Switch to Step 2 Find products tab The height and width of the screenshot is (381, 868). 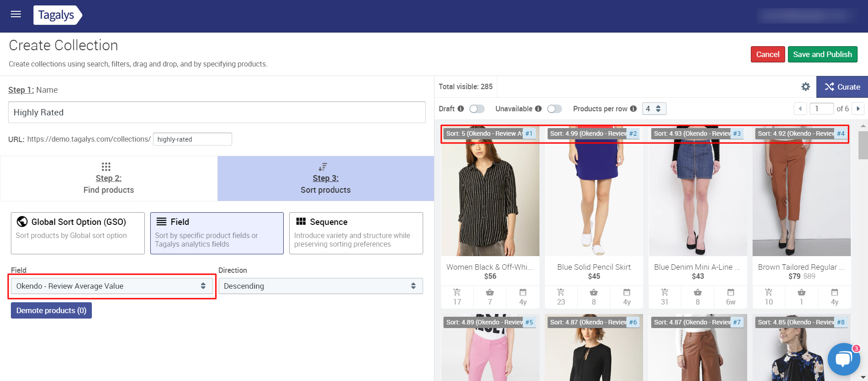click(109, 179)
